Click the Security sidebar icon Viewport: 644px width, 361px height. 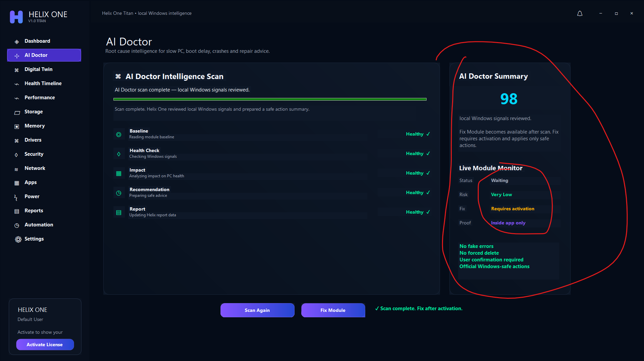[16, 155]
